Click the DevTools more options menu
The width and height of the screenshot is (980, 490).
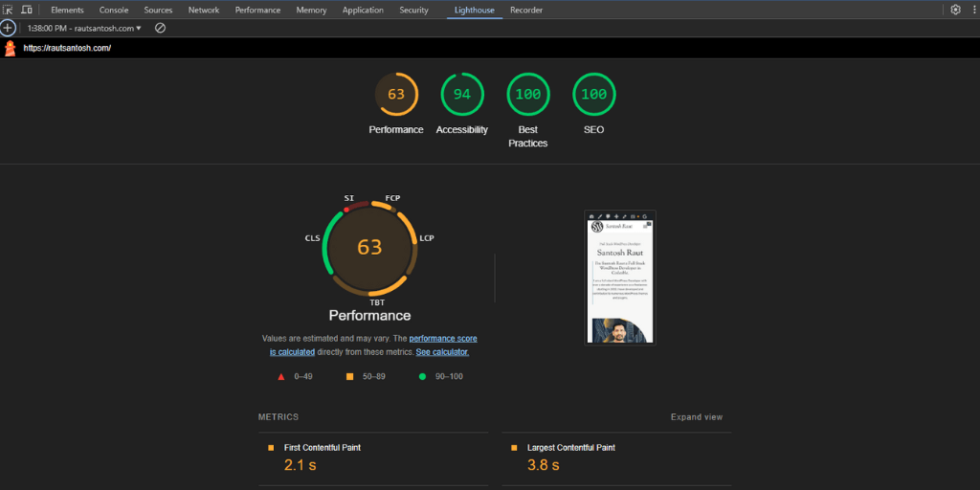pyautogui.click(x=973, y=10)
